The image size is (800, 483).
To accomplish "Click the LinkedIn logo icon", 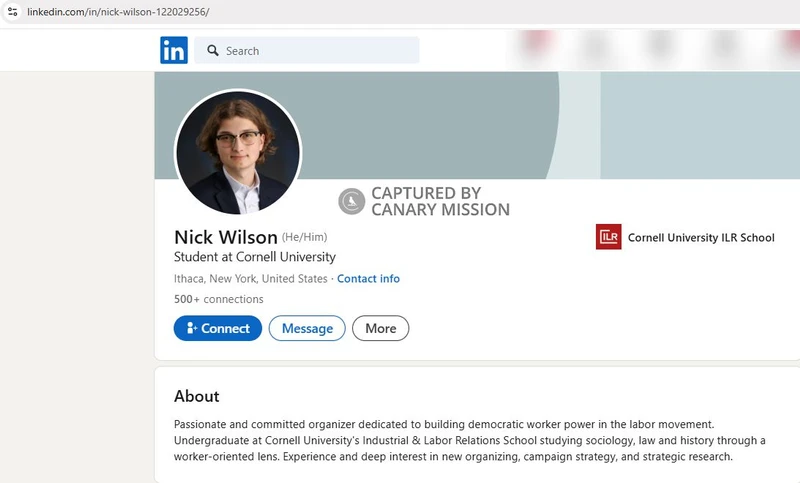I will coord(174,50).
